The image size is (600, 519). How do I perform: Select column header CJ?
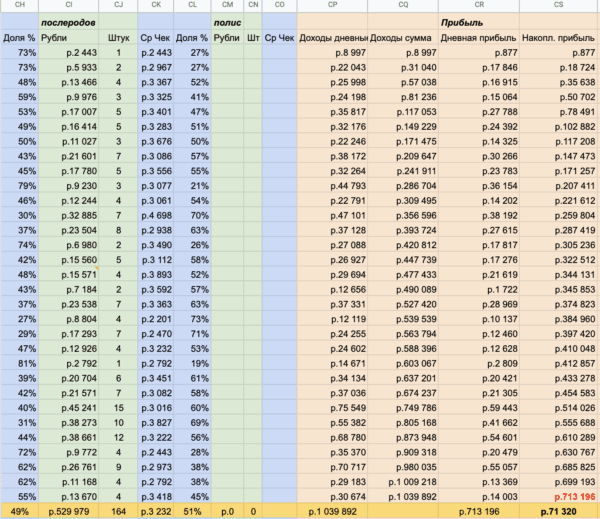(118, 5)
